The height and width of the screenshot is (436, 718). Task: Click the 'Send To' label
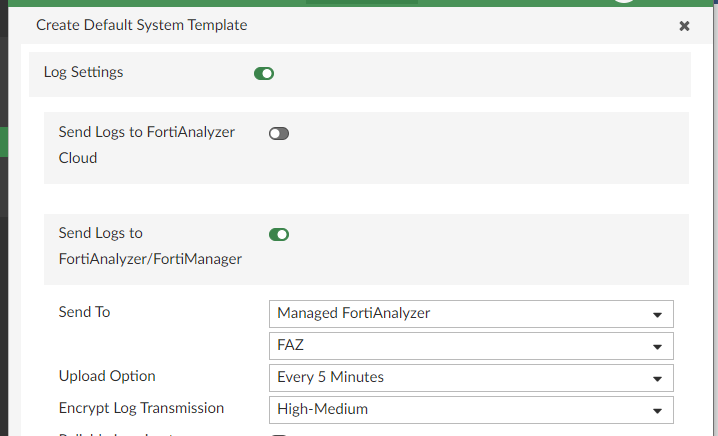[x=84, y=312]
